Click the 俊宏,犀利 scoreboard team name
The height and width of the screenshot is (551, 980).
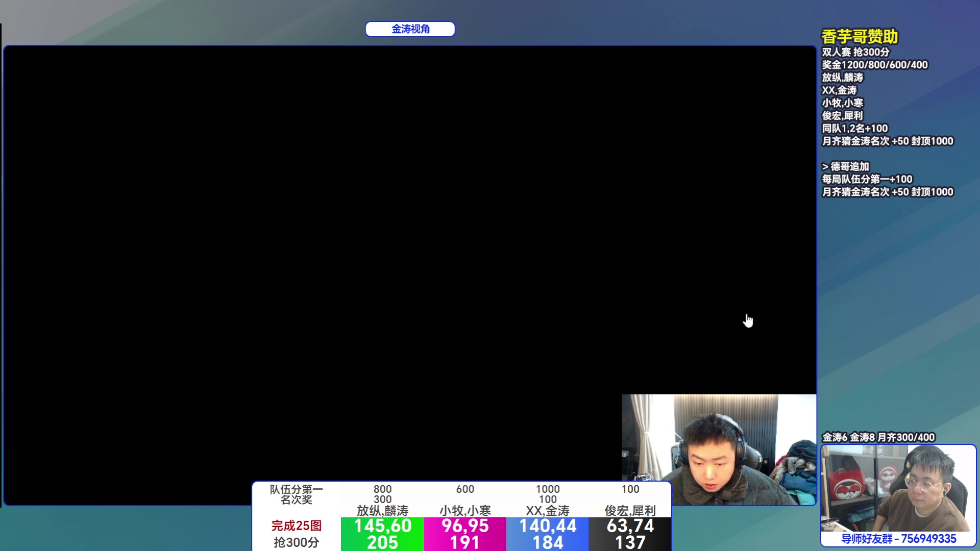tap(630, 511)
